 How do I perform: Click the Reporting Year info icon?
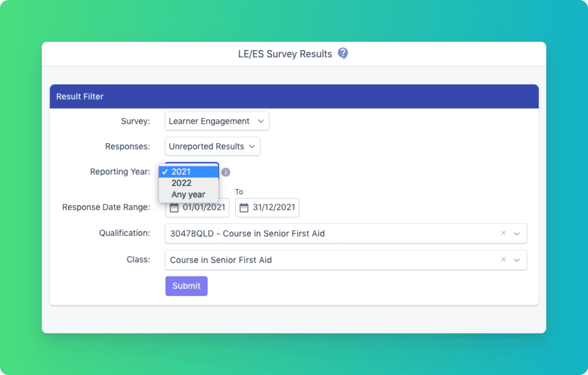coord(226,172)
